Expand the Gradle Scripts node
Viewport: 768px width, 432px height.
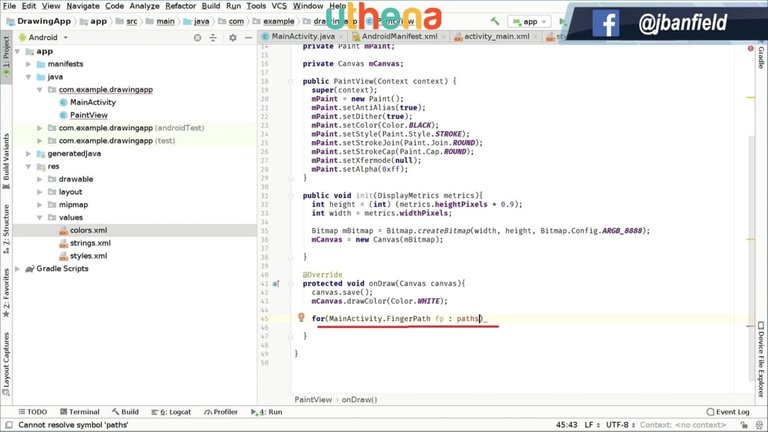pos(28,269)
